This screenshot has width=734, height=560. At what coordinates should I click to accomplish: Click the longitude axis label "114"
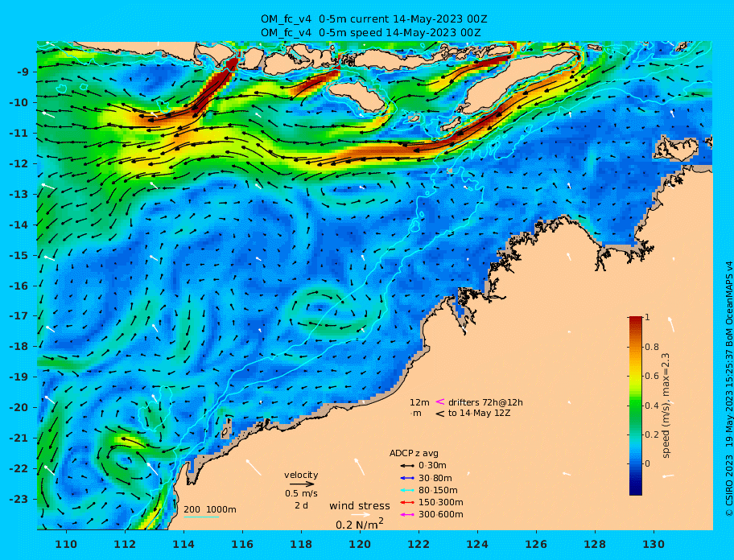click(x=184, y=544)
